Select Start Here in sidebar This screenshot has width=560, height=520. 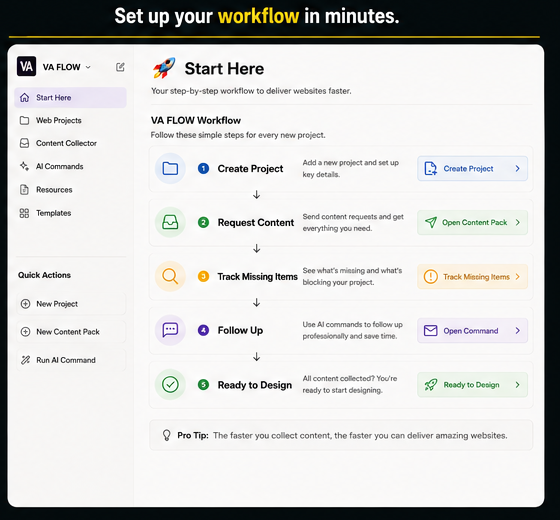[70, 98]
